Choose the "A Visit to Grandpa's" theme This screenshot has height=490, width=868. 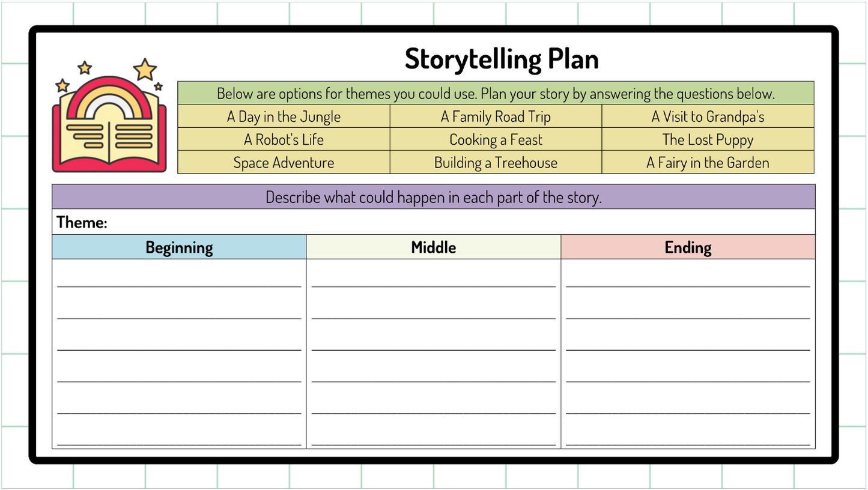click(708, 116)
